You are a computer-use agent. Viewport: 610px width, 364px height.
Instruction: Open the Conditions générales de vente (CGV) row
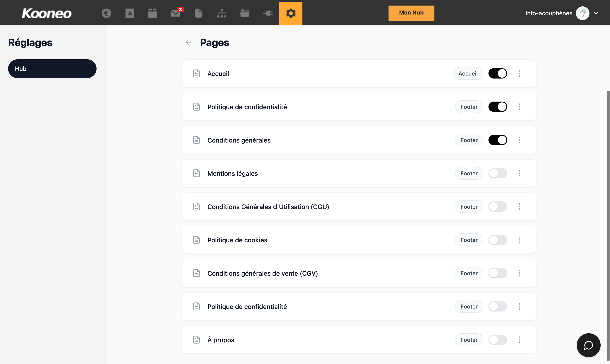point(262,273)
